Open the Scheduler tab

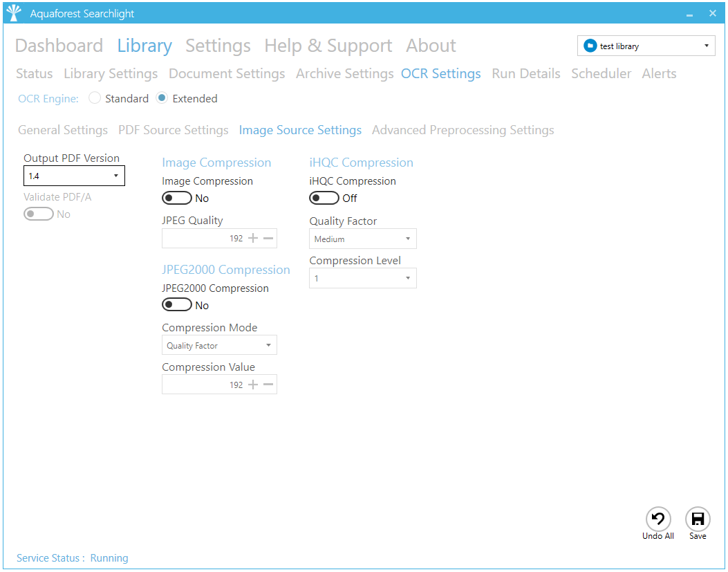601,74
